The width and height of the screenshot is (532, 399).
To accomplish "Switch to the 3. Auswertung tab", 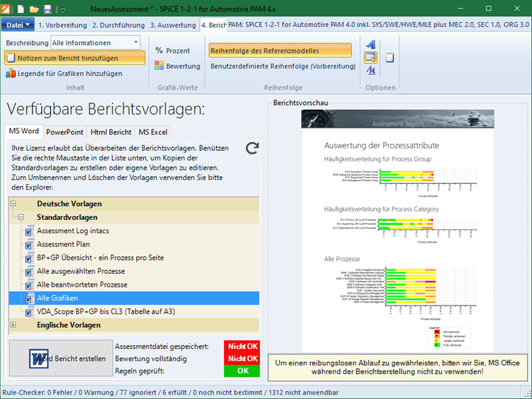I will pyautogui.click(x=173, y=25).
